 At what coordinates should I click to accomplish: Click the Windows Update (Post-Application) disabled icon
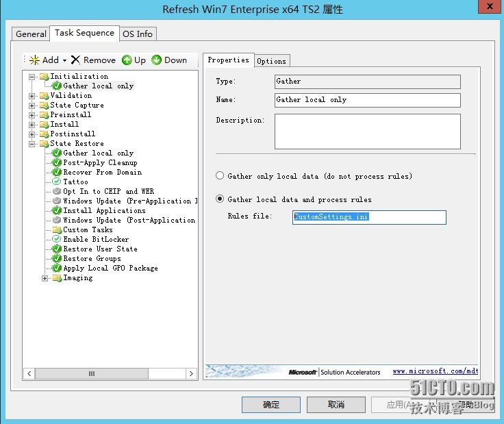(x=57, y=220)
